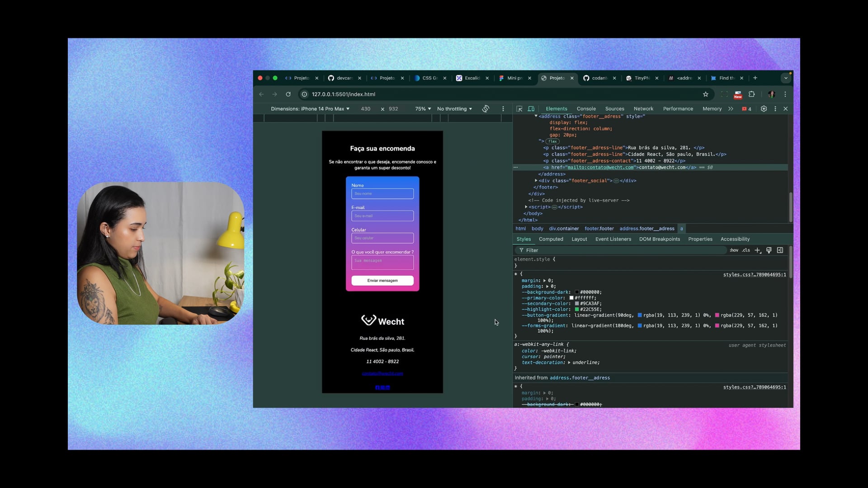Open the Computed styles tab
The image size is (868, 488).
pos(551,239)
